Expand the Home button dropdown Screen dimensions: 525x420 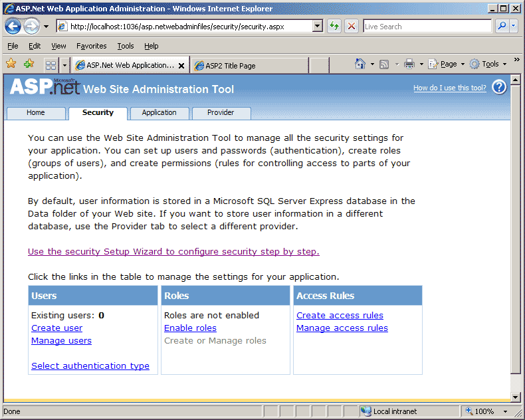tap(372, 64)
